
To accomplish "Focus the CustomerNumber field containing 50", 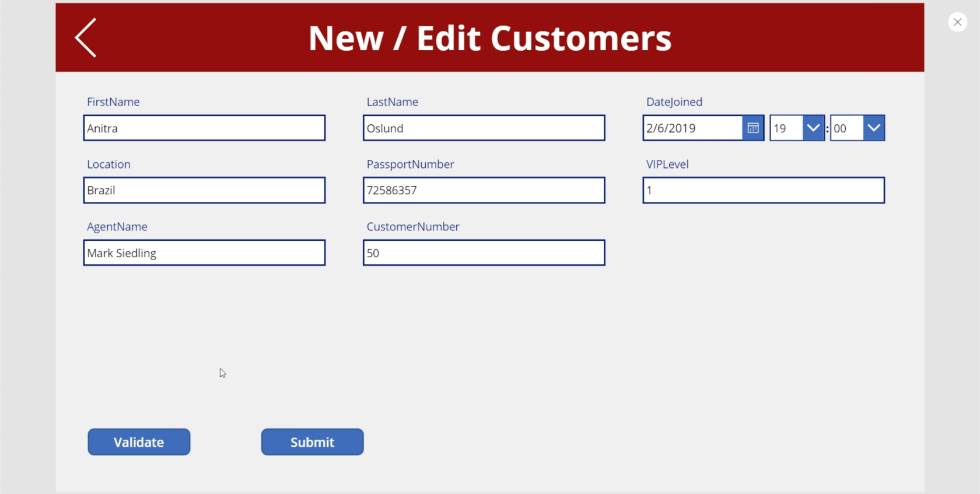I will click(484, 253).
